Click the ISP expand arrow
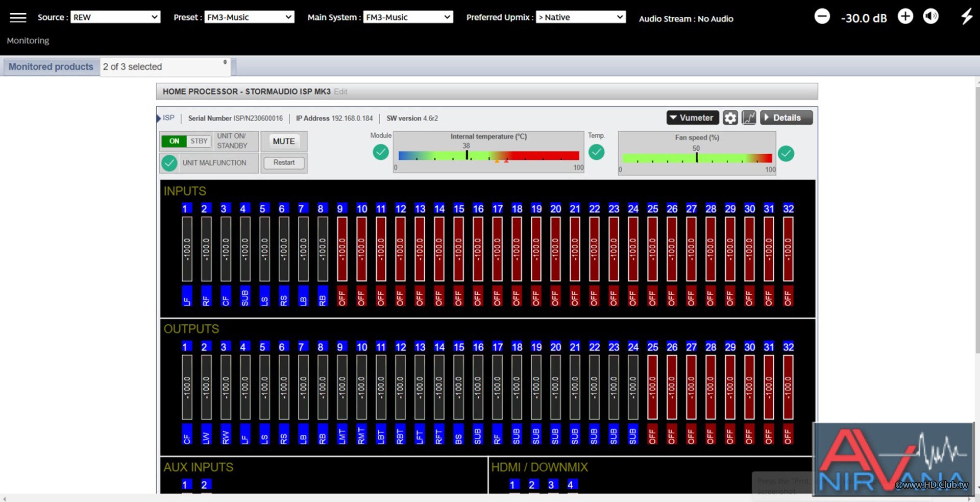 pos(159,118)
